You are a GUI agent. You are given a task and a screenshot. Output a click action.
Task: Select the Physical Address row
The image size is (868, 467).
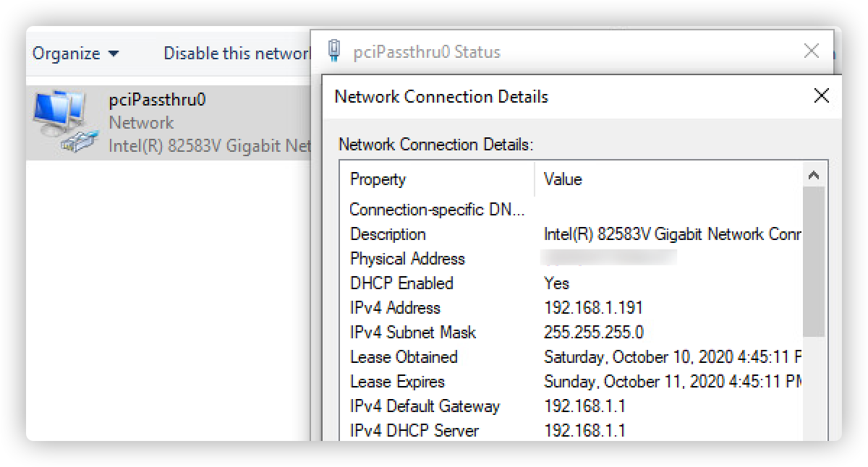[x=407, y=259]
